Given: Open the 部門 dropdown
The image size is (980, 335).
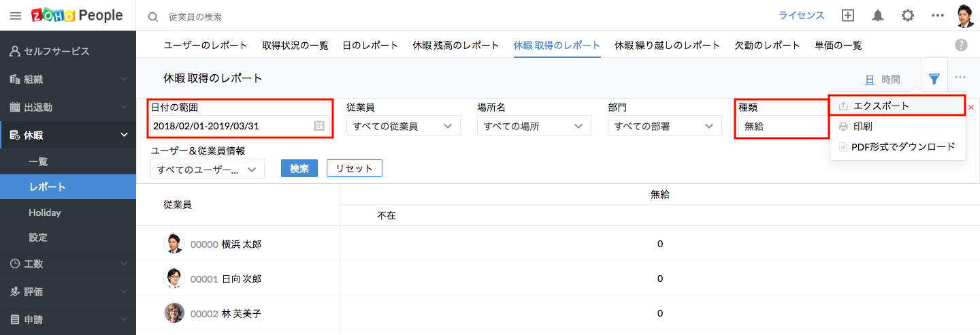Looking at the screenshot, I should 664,126.
